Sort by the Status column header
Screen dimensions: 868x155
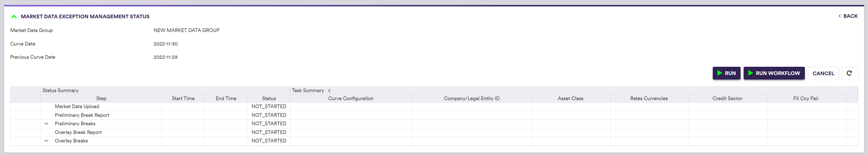[x=268, y=98]
